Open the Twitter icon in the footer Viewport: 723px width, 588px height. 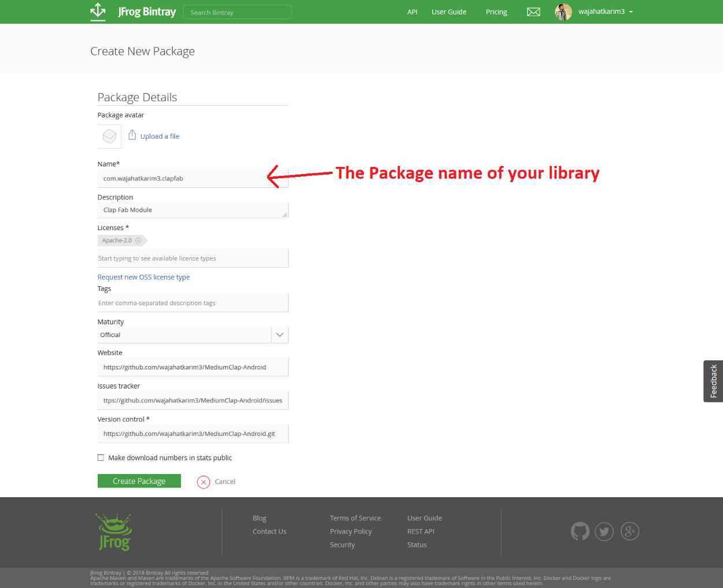point(604,531)
